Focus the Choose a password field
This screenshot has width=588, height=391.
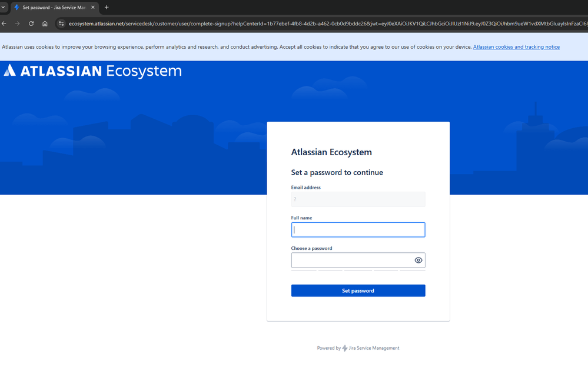[358, 260]
